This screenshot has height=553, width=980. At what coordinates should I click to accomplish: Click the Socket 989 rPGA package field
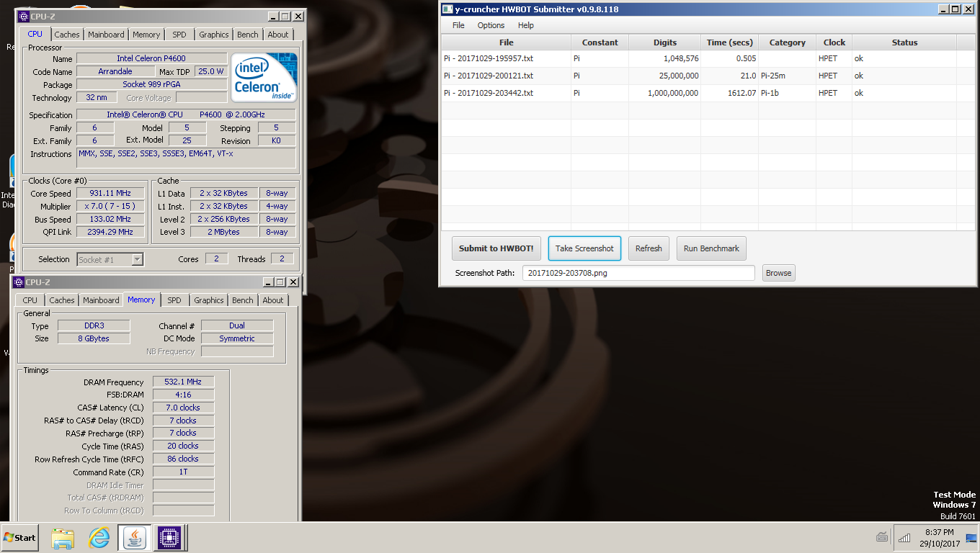(x=151, y=84)
